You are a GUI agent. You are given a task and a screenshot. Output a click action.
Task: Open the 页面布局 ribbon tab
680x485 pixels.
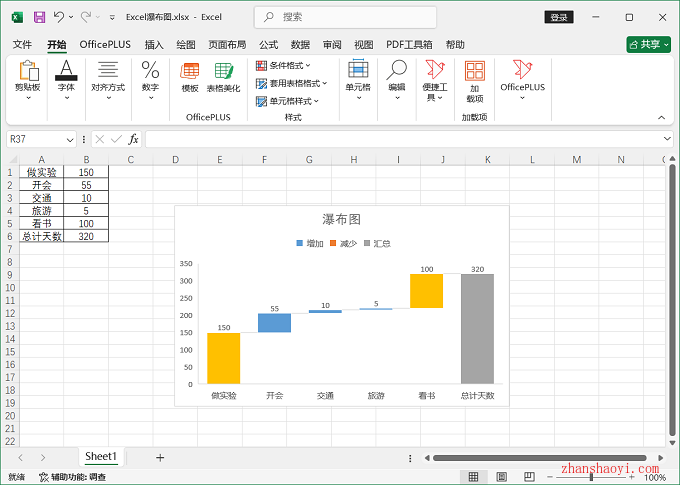pos(227,44)
